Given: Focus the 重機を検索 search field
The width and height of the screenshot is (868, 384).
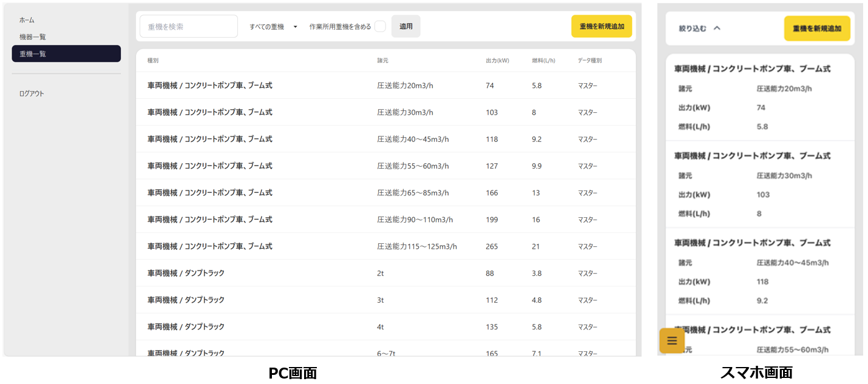Looking at the screenshot, I should 189,27.
